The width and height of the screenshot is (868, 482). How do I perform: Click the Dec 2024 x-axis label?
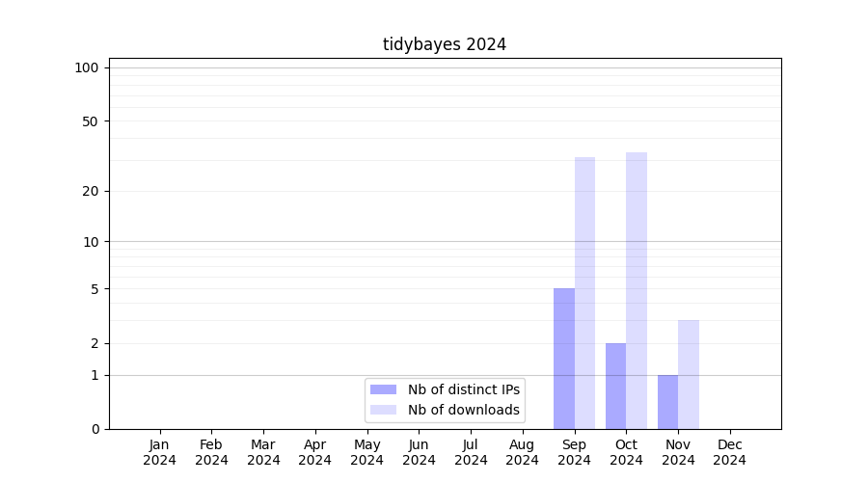730,452
